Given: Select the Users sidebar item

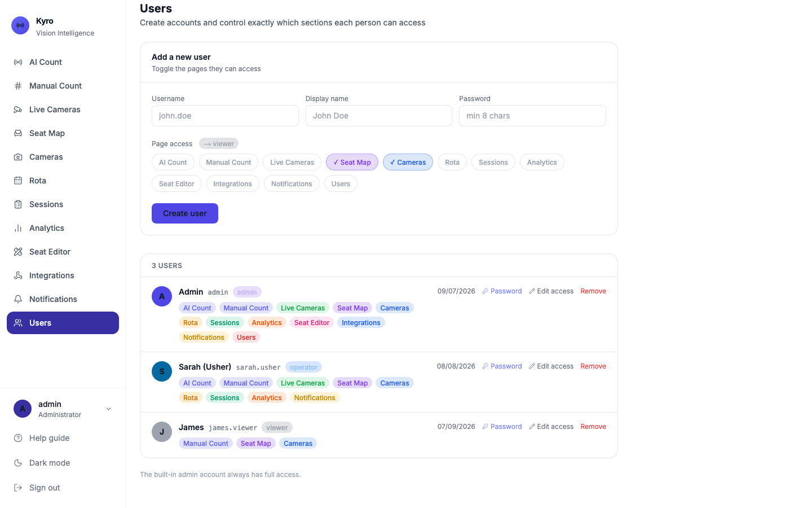Looking at the screenshot, I should (63, 323).
